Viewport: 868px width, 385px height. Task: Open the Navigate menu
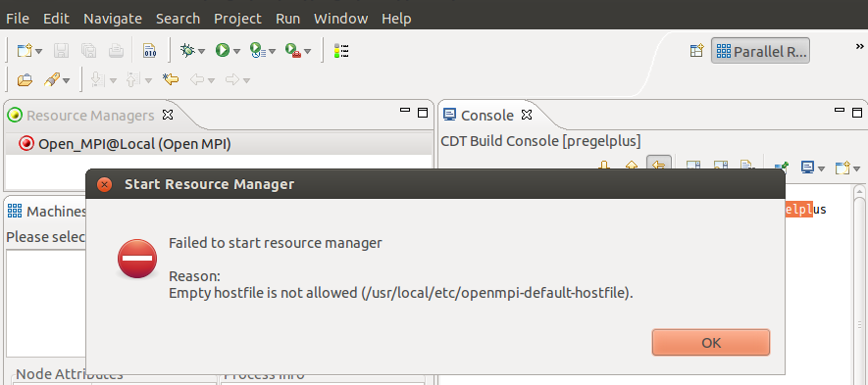tap(113, 19)
